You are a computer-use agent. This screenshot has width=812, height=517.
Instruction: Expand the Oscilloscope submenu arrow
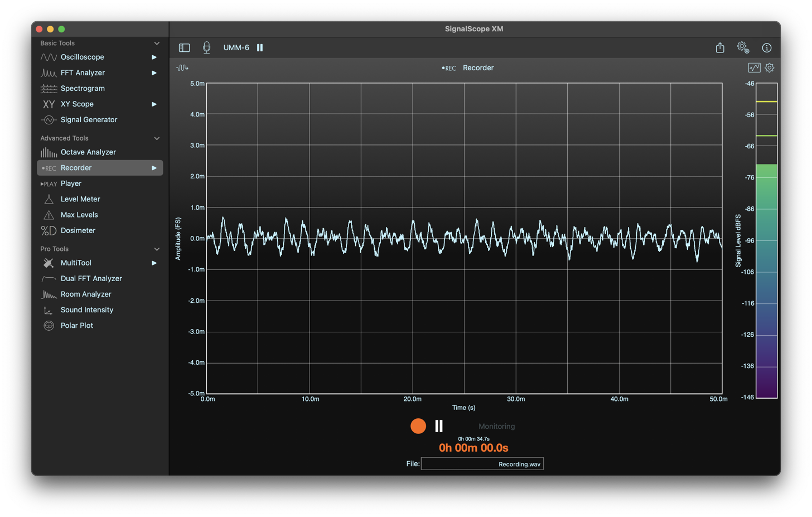(x=154, y=57)
